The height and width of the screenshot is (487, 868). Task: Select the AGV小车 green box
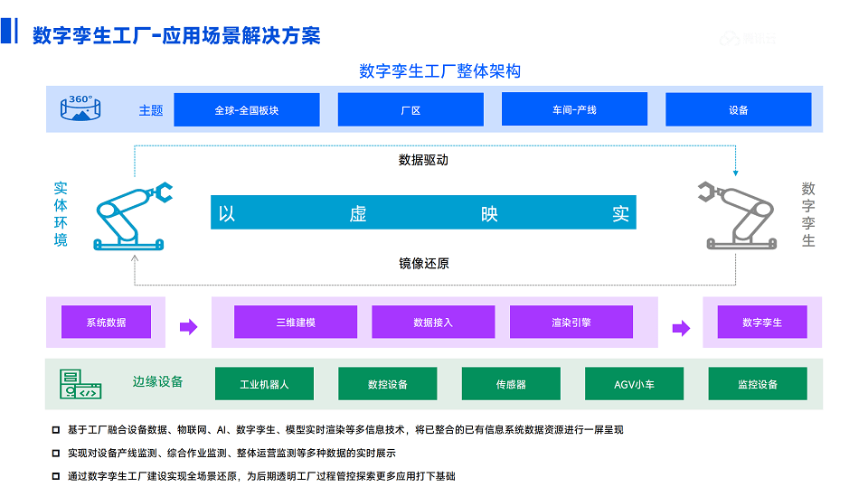(x=635, y=383)
